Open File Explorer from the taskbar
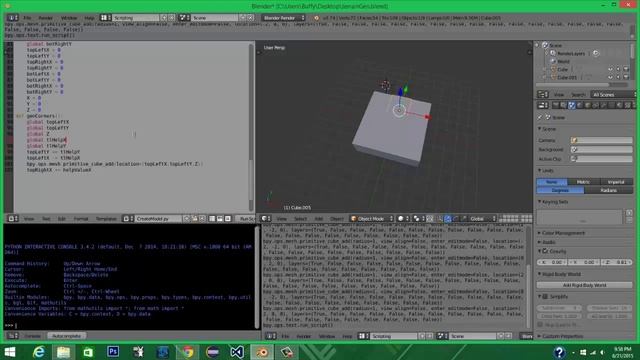 coord(63,351)
